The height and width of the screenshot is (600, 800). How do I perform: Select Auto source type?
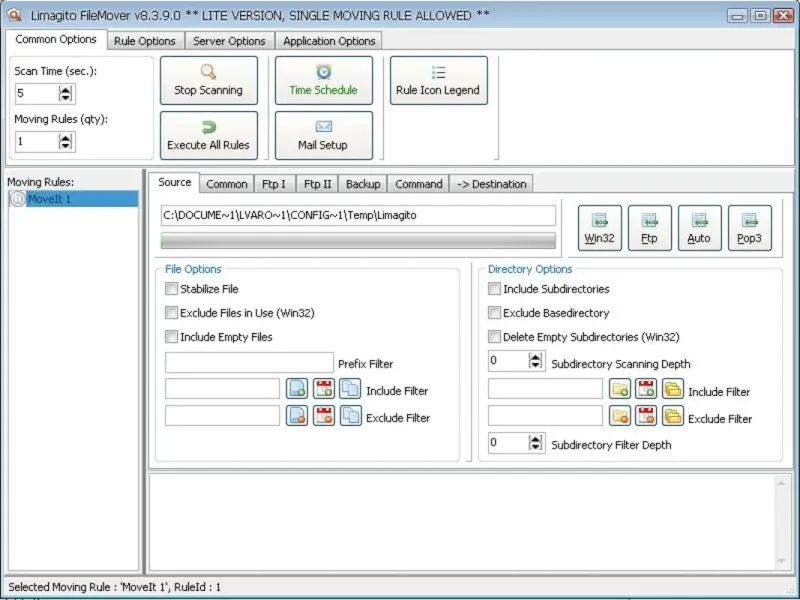[699, 228]
